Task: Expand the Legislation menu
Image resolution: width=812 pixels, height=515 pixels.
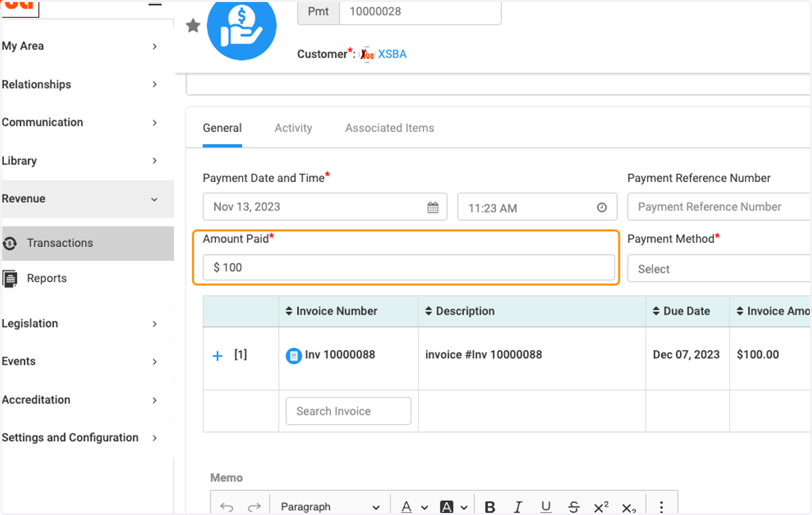Action: coord(154,323)
